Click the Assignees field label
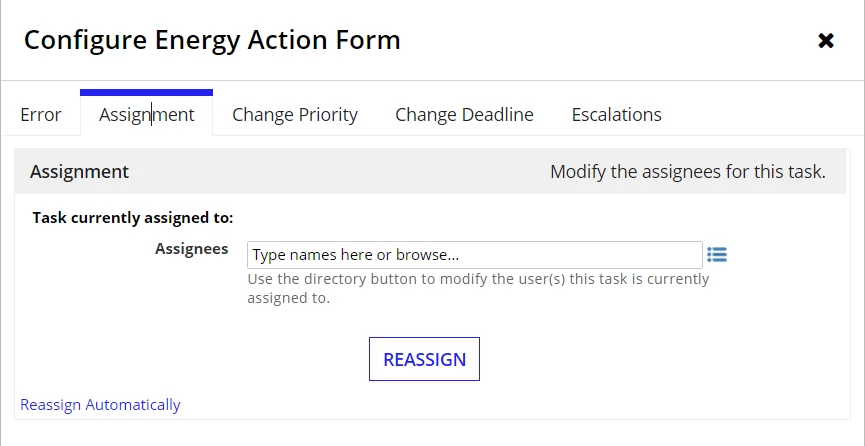 point(191,249)
